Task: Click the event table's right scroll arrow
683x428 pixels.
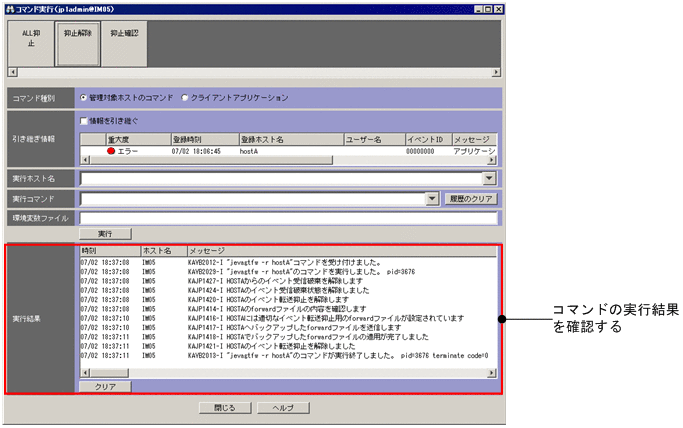Action: (492, 160)
